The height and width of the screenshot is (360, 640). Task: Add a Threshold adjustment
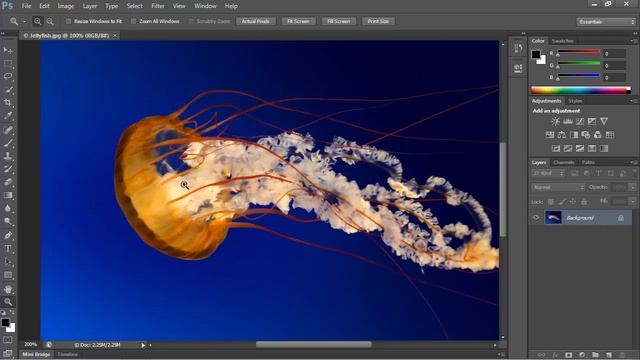point(580,148)
